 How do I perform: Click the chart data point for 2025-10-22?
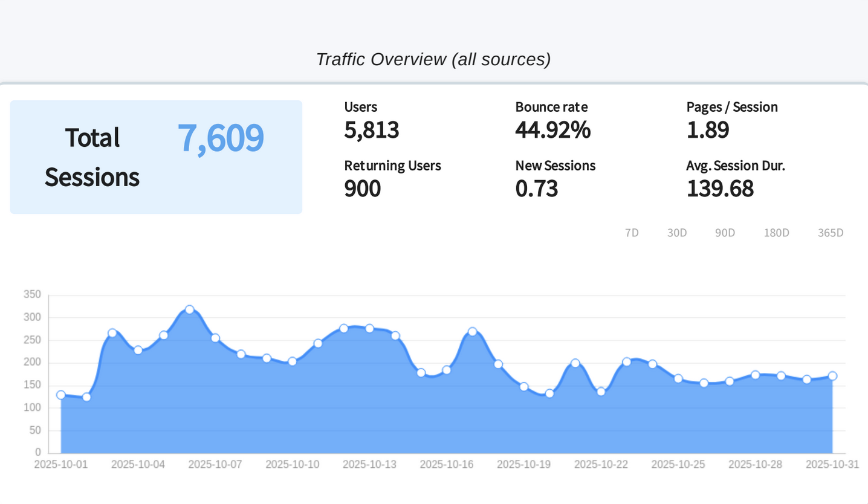[601, 392]
